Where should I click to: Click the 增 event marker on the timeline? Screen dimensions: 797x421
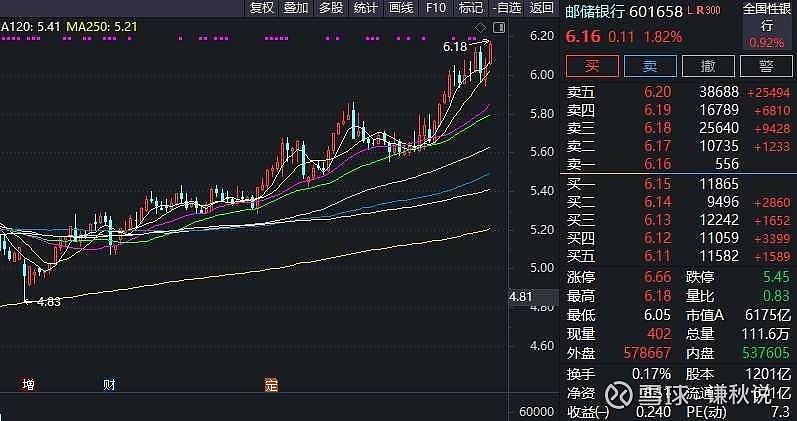point(28,384)
